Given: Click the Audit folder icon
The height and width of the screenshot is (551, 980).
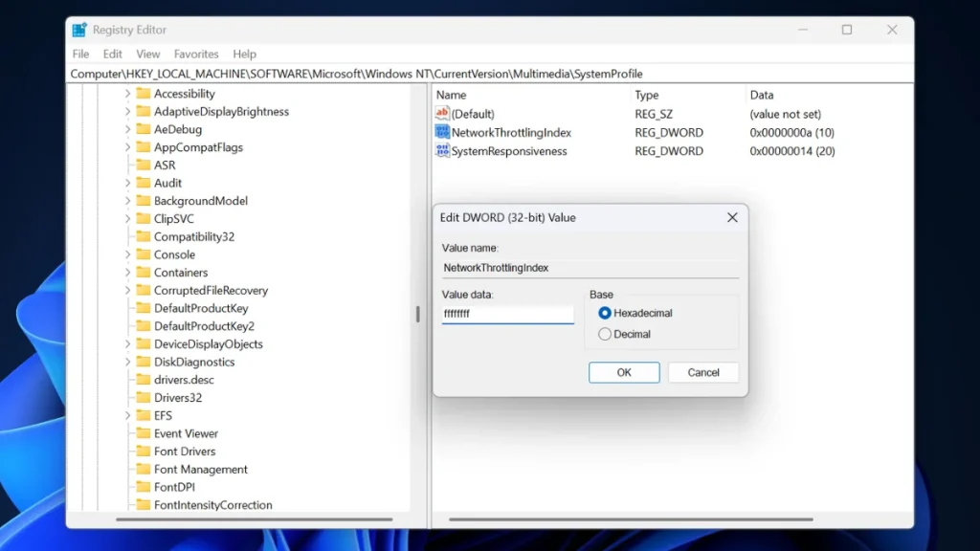Looking at the screenshot, I should point(144,183).
